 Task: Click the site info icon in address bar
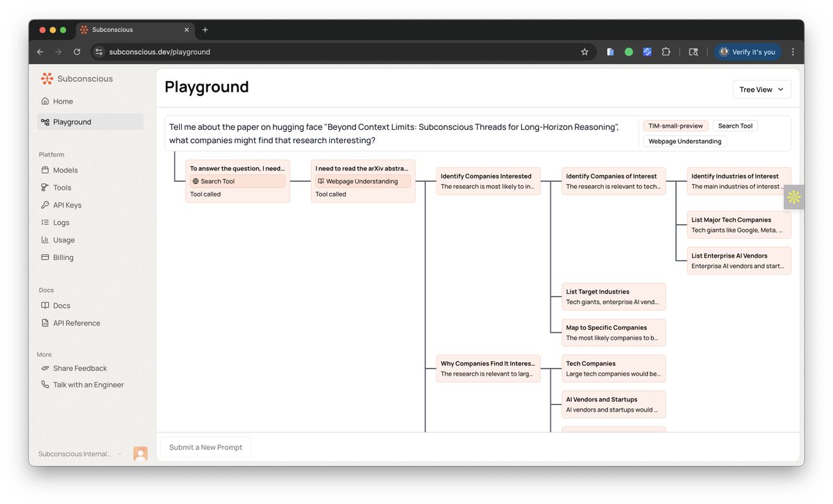99,52
